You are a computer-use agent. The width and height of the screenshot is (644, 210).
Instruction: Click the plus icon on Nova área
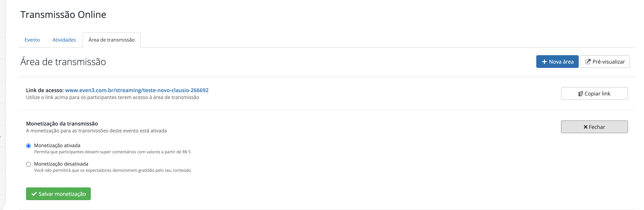click(544, 62)
